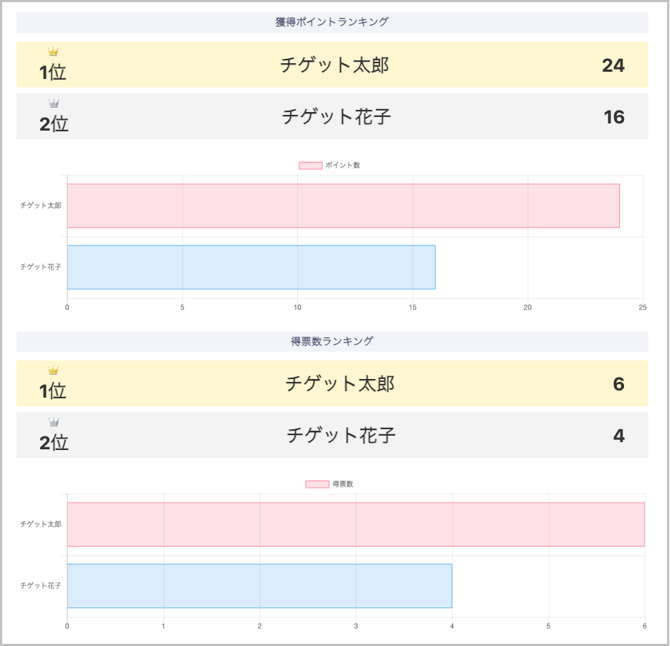Click the 獲得ポイントランキング section header

[x=332, y=22]
